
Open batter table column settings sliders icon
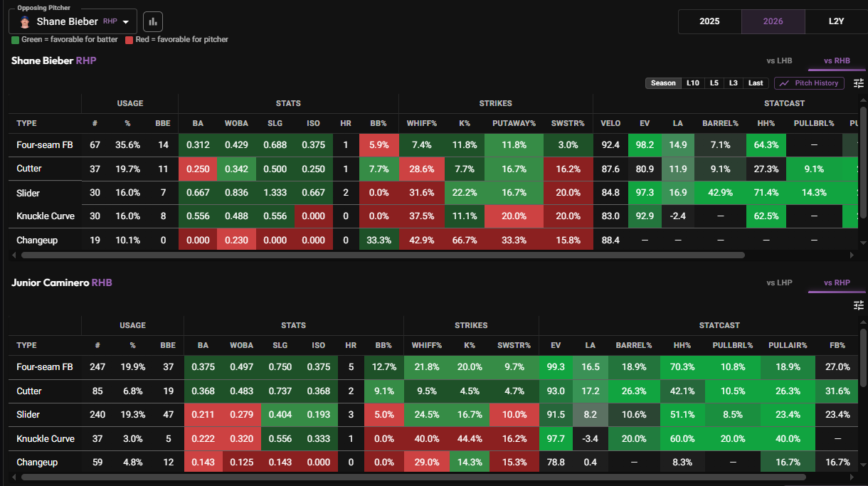[859, 305]
